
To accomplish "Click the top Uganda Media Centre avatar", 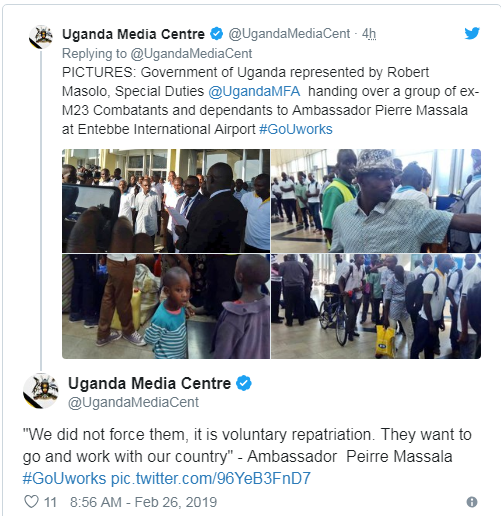I will click(41, 37).
